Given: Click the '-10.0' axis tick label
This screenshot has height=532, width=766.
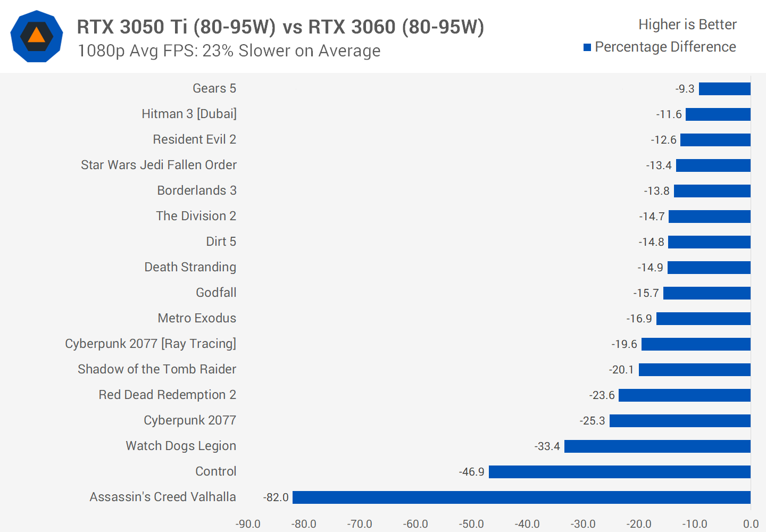Looking at the screenshot, I should pos(695,524).
